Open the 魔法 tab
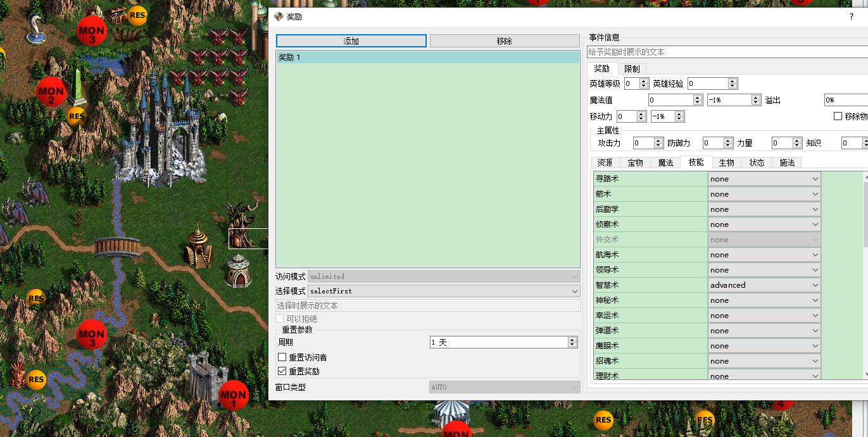 coord(665,163)
